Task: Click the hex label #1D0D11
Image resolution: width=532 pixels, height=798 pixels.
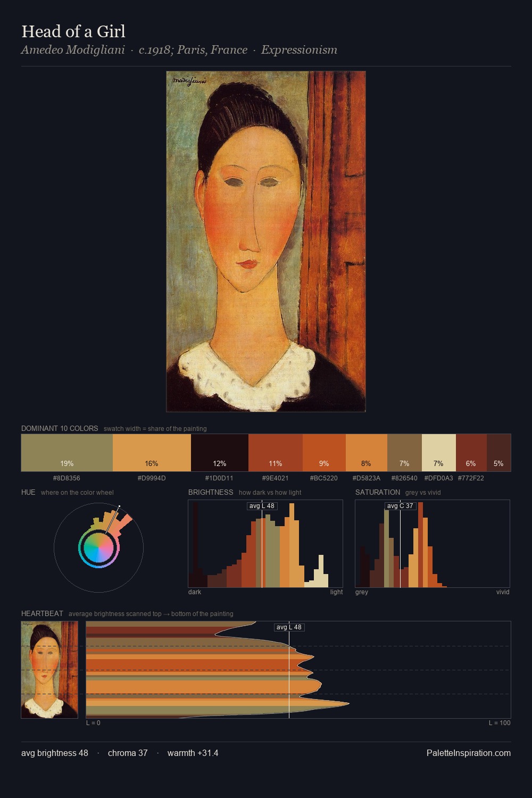Action: (x=219, y=478)
